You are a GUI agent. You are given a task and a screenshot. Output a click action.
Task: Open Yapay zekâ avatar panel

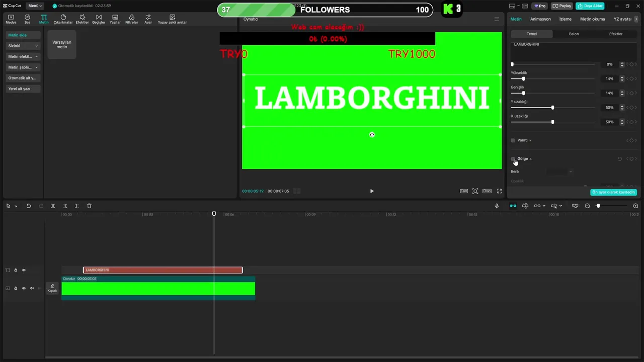click(x=172, y=19)
